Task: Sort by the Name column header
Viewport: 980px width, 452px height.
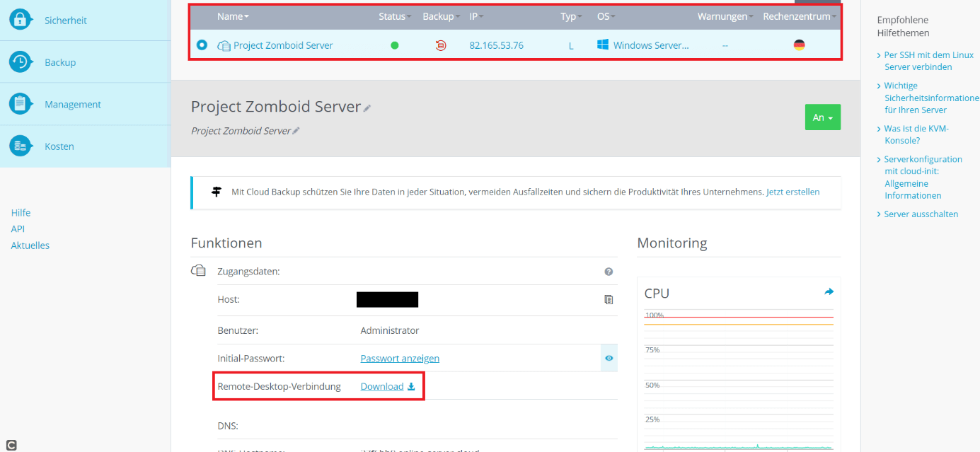Action: pyautogui.click(x=233, y=16)
